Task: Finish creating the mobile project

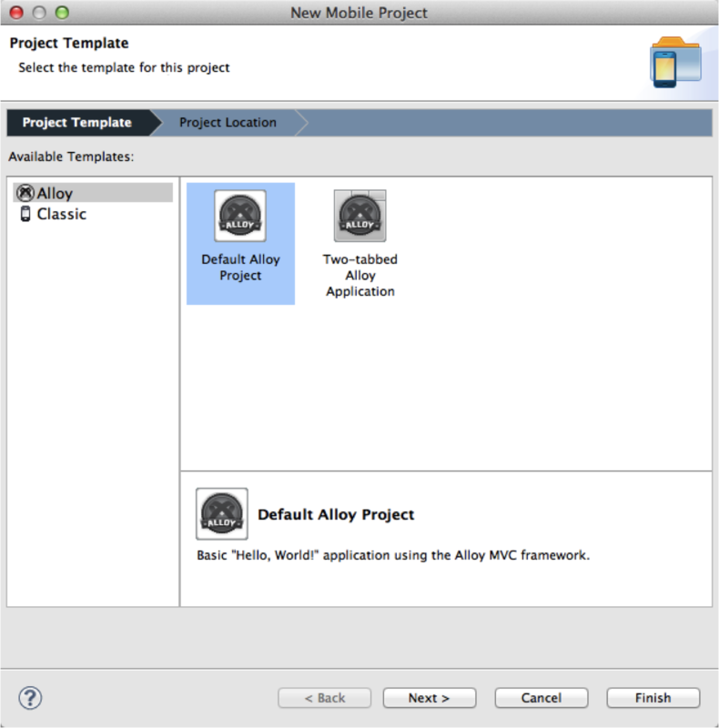Action: [653, 698]
